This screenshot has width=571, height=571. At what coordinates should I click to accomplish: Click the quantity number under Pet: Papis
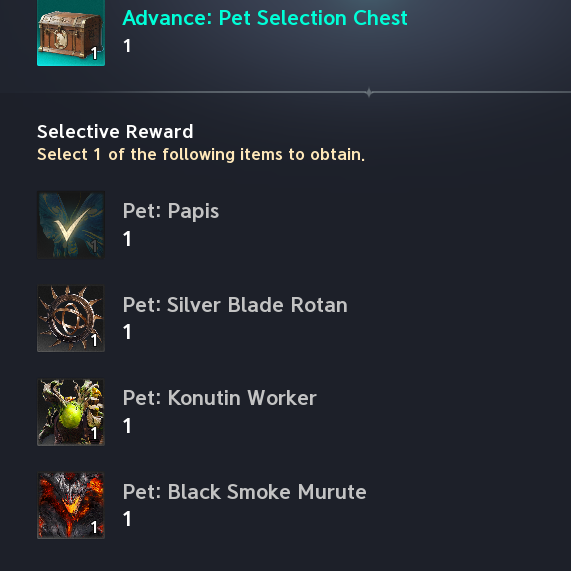coord(127,239)
